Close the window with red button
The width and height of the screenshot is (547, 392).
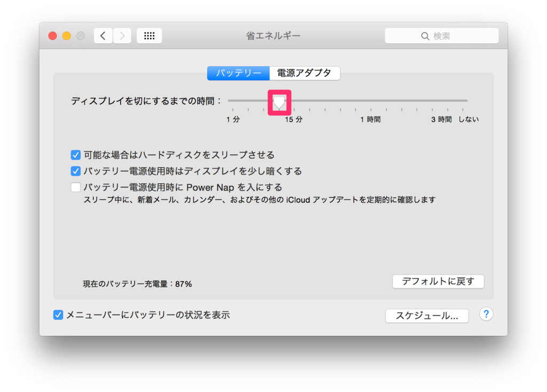[53, 36]
